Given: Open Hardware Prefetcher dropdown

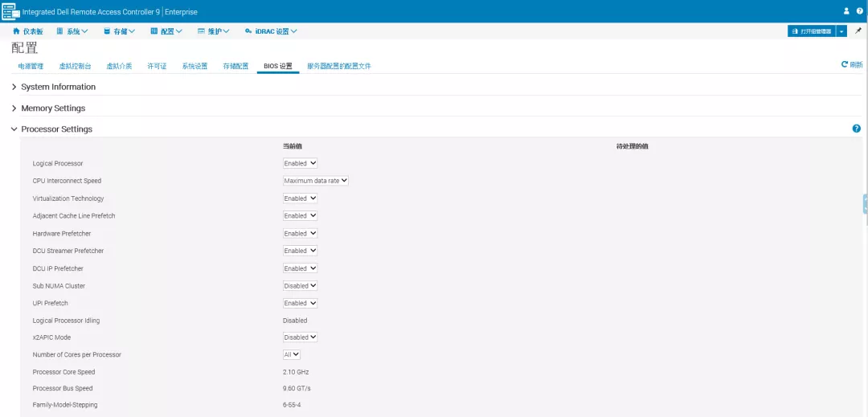Looking at the screenshot, I should click(x=300, y=233).
